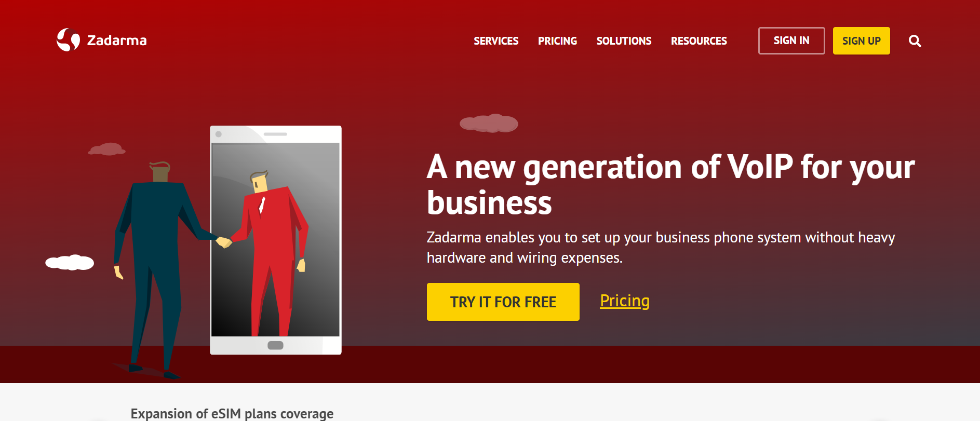
Task: Click the white cloud on the left
Action: (70, 263)
